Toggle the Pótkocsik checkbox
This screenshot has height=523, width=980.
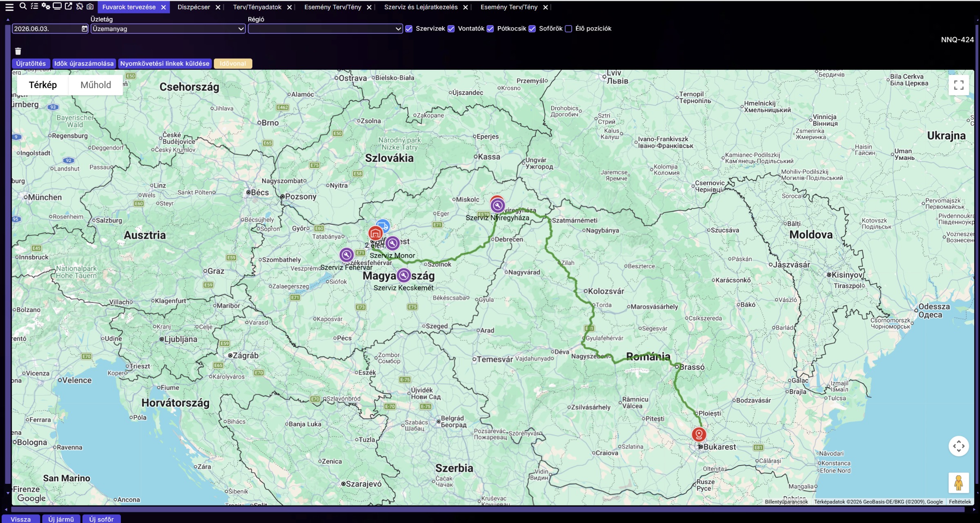click(x=490, y=29)
